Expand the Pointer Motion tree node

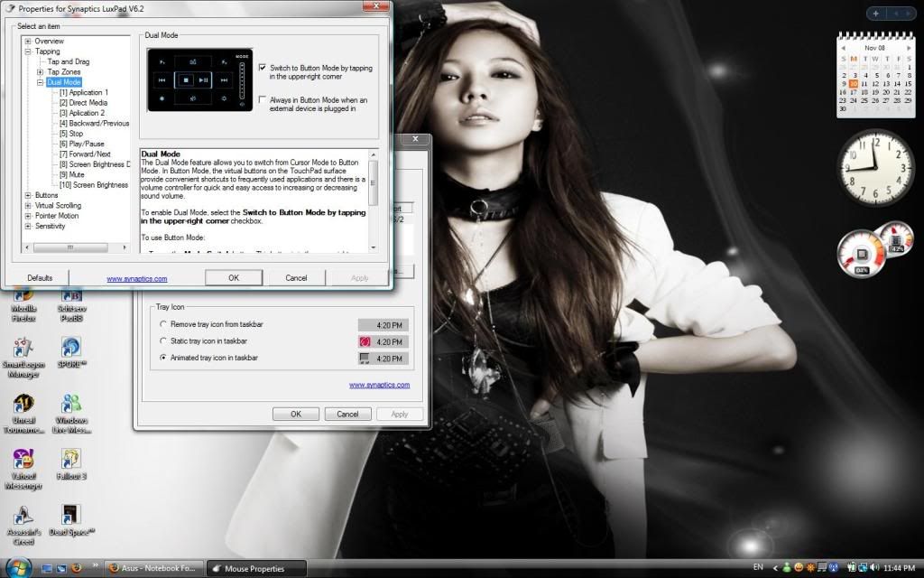pyautogui.click(x=28, y=216)
